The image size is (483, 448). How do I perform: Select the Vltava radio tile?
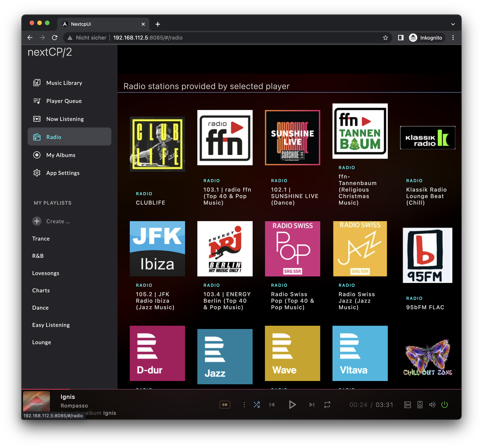click(x=360, y=353)
